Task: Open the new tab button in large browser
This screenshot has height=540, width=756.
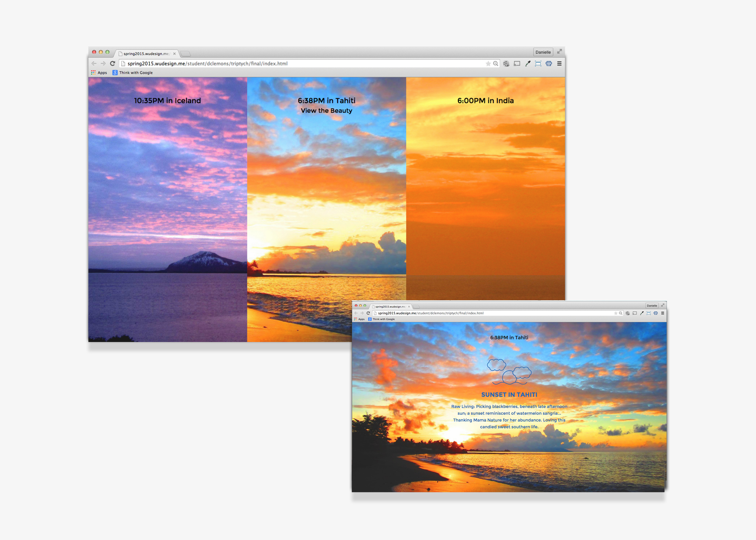Action: (x=186, y=54)
